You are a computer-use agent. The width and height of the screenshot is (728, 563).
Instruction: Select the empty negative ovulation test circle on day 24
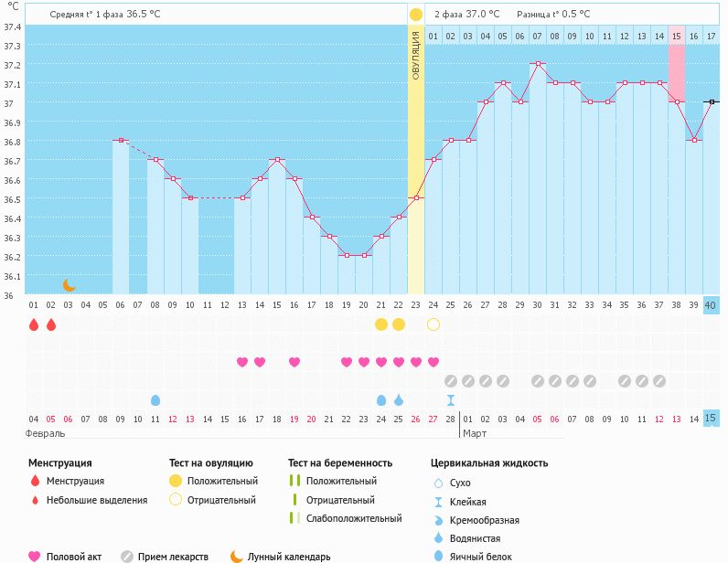[x=434, y=324]
